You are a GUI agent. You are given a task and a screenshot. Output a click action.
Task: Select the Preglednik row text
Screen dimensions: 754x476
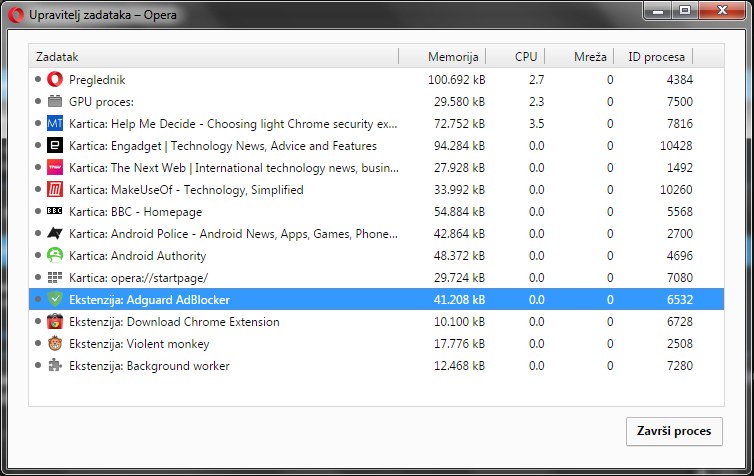(97, 80)
